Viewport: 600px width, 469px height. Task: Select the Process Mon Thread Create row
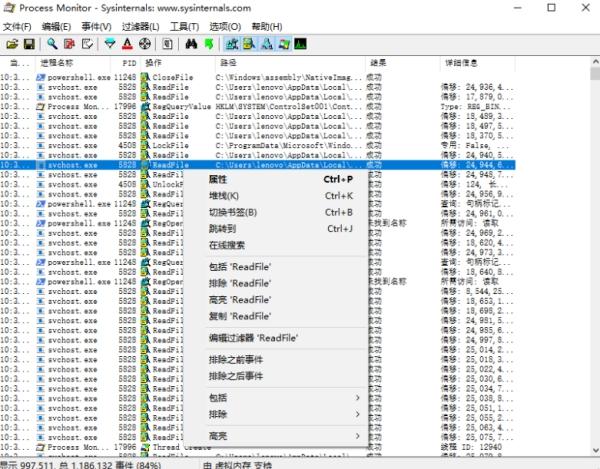coord(257,447)
